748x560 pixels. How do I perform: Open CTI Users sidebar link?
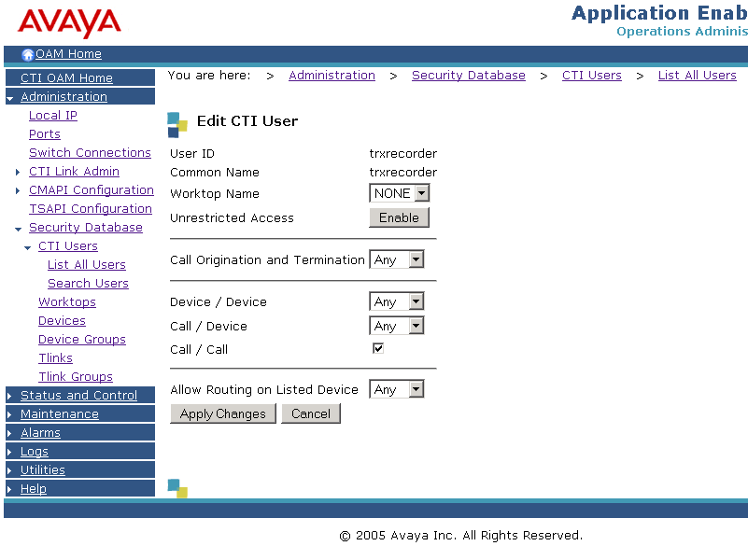tap(68, 245)
